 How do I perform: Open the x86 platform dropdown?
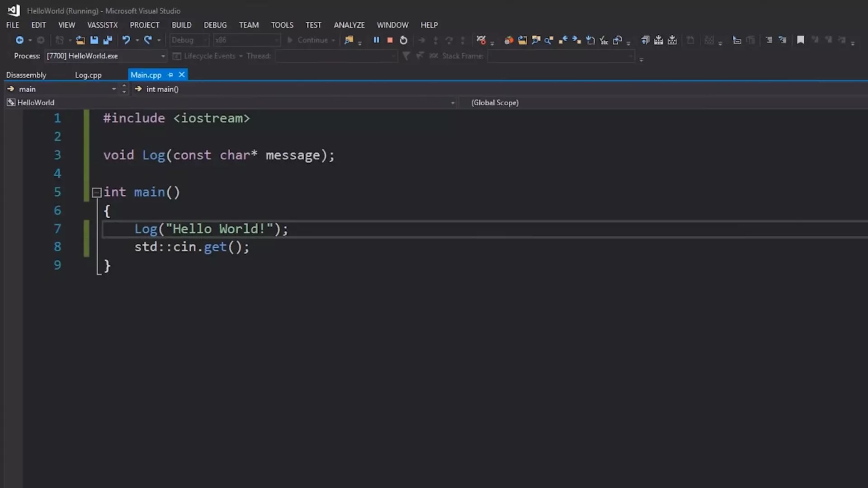[276, 40]
